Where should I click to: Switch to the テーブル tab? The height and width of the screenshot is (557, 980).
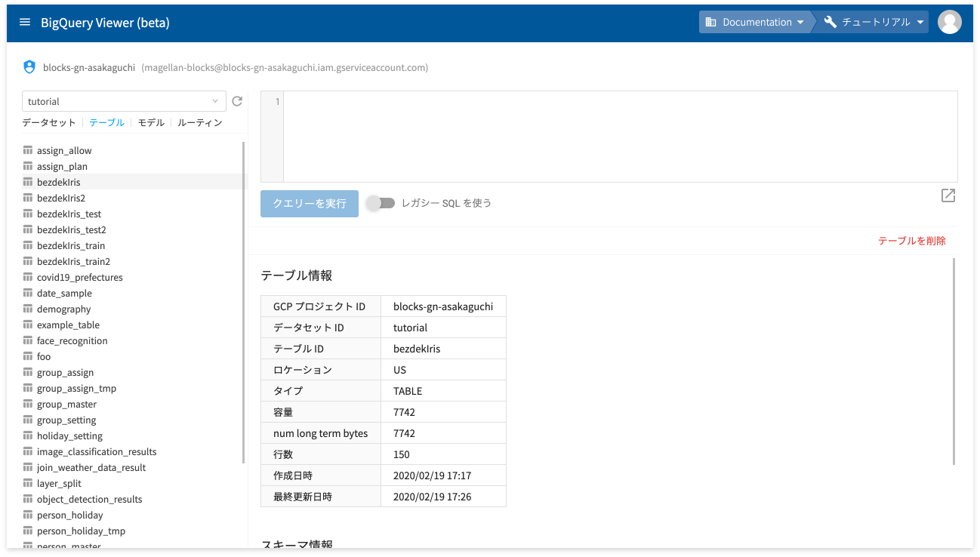[x=106, y=122]
